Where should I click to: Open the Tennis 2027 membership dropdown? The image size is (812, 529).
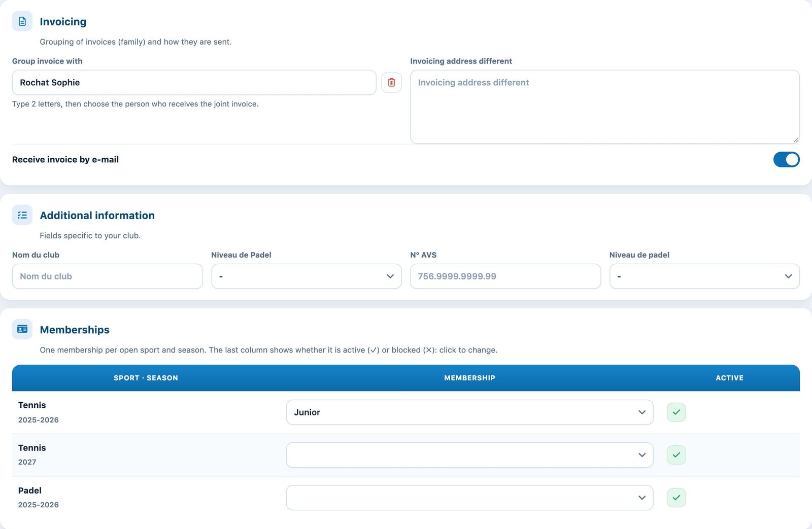coord(469,455)
